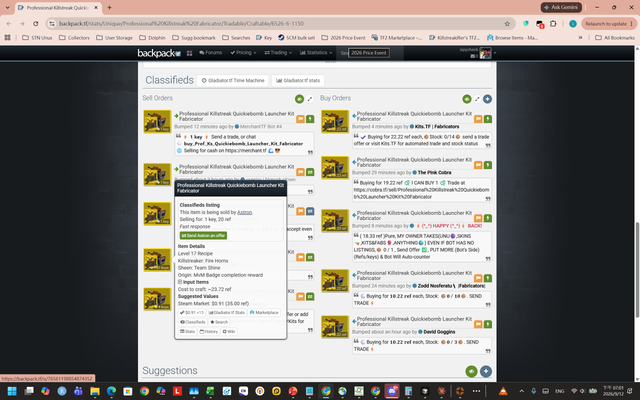Click green trade icon on David Goggins listing
640x400 pixels.
click(x=488, y=324)
